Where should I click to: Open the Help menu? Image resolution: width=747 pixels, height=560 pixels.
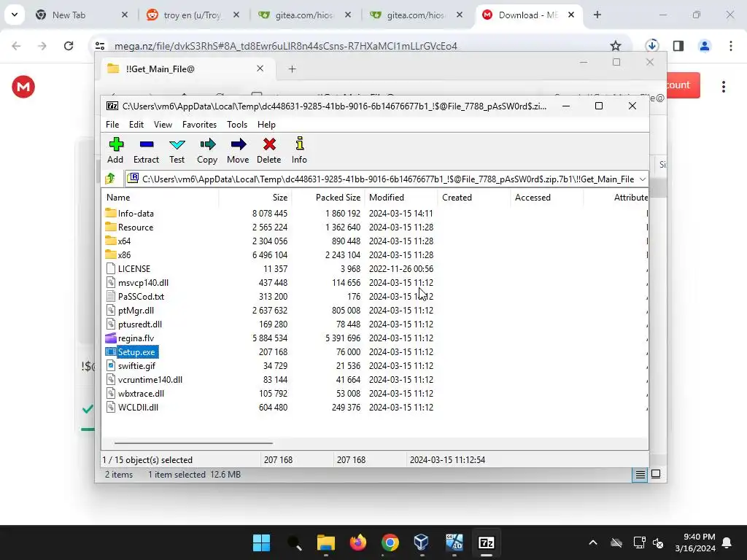[266, 124]
